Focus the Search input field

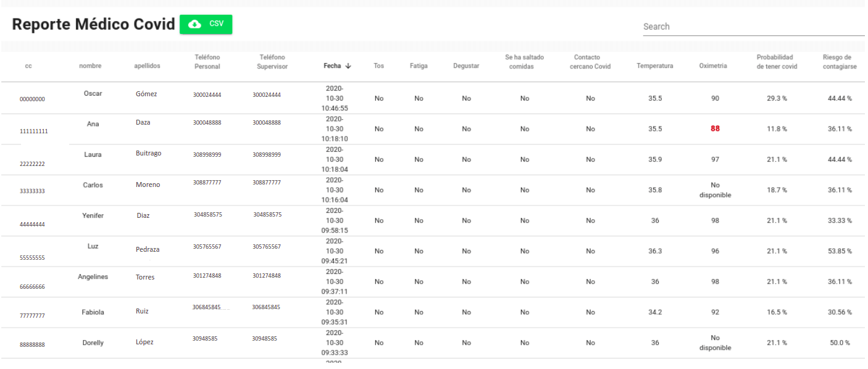click(x=753, y=27)
